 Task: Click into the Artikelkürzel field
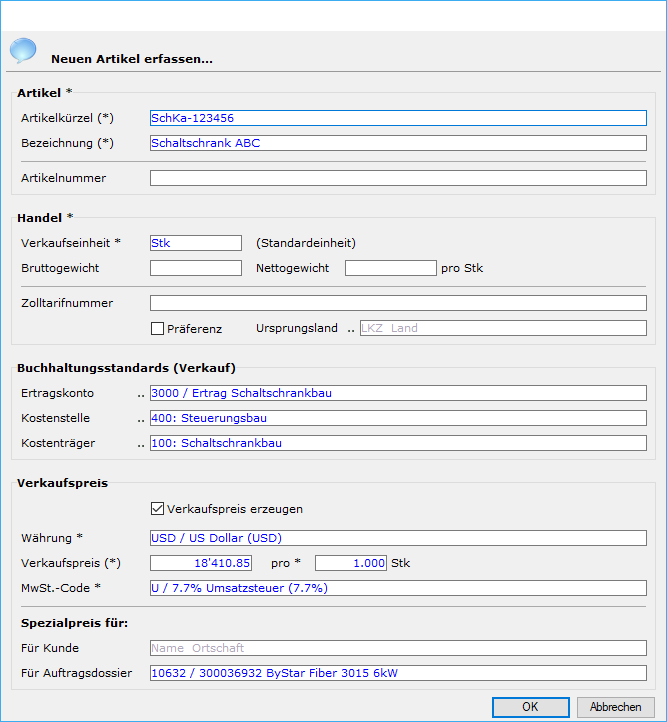coord(398,118)
